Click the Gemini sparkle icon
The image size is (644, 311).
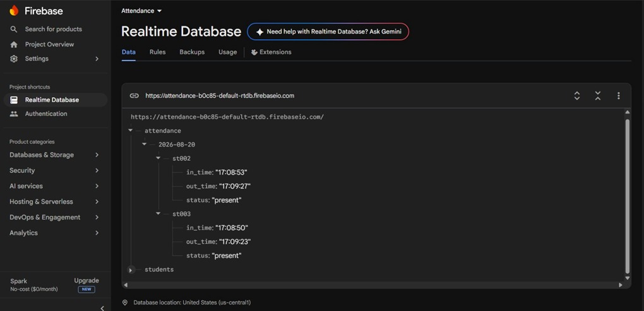259,32
